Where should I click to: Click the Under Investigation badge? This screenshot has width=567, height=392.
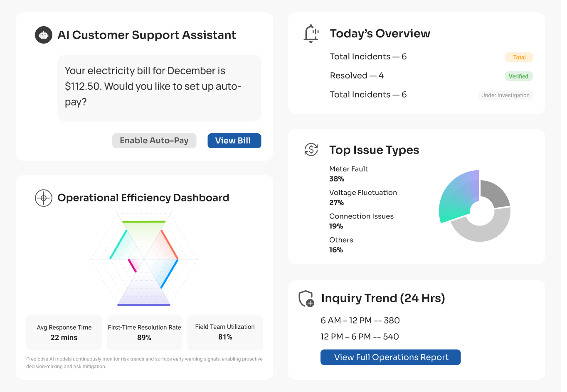click(505, 96)
